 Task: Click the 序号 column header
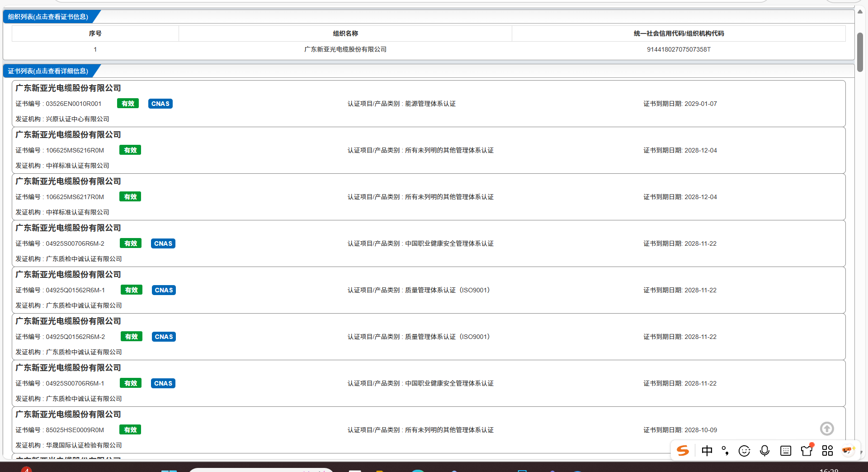95,33
